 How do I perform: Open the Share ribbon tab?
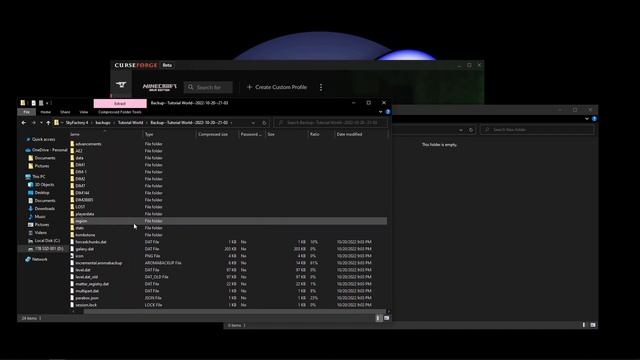pos(65,112)
